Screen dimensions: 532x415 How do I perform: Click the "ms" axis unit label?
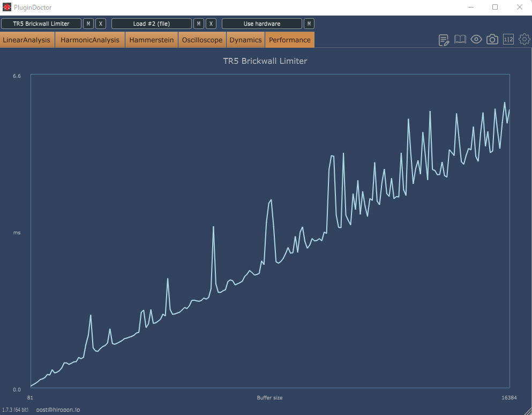[x=17, y=233]
